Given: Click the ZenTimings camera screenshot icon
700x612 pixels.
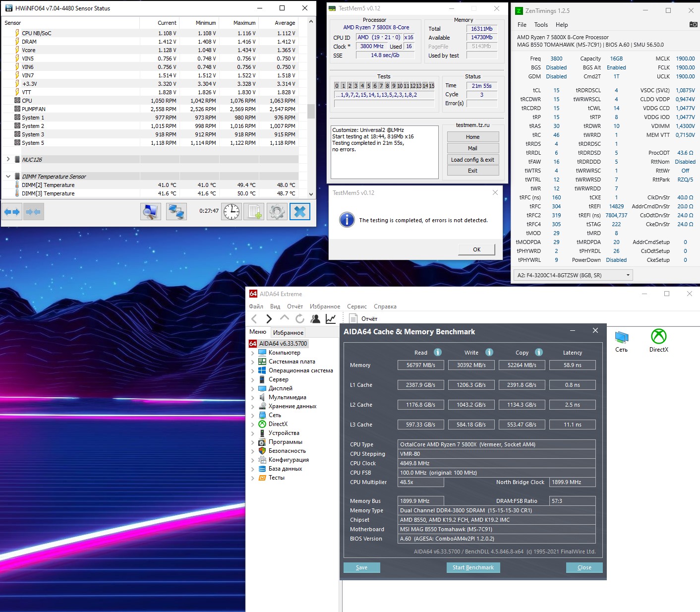Looking at the screenshot, I should [x=693, y=24].
